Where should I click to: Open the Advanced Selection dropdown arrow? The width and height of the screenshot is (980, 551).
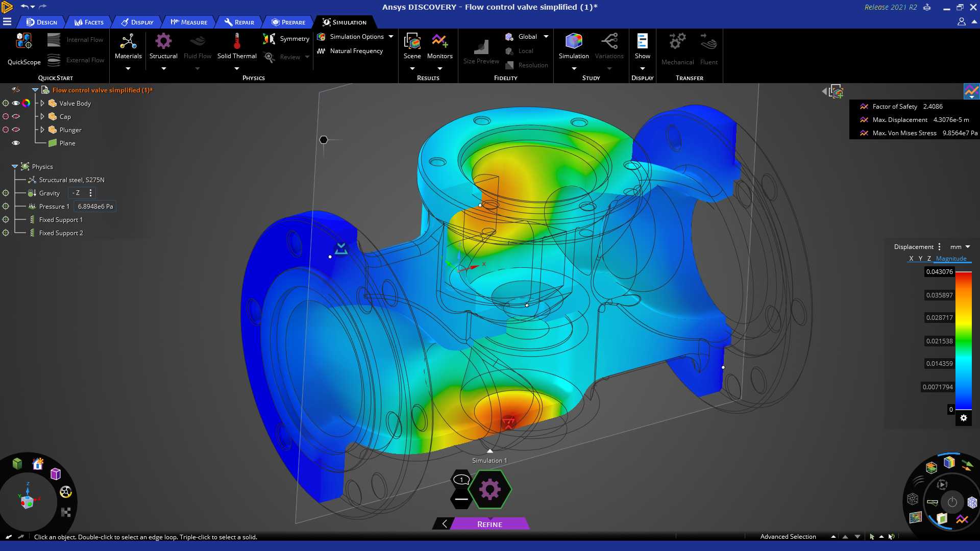[833, 537]
